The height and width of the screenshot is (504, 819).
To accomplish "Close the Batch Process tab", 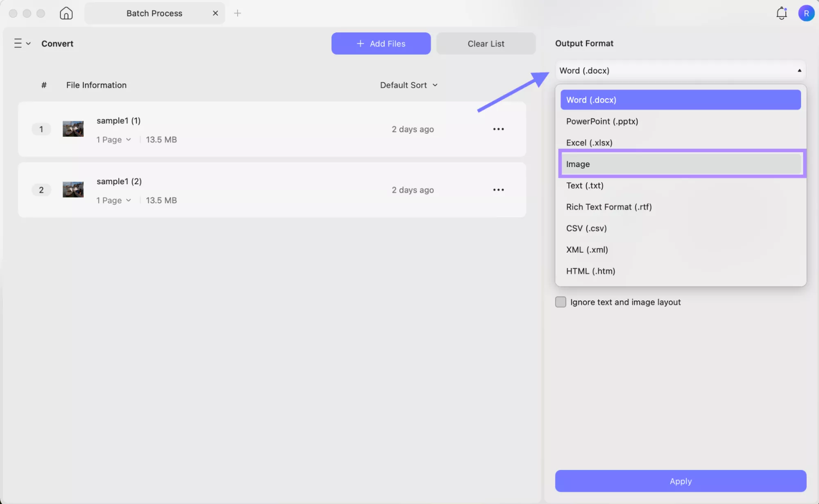I will pos(216,13).
